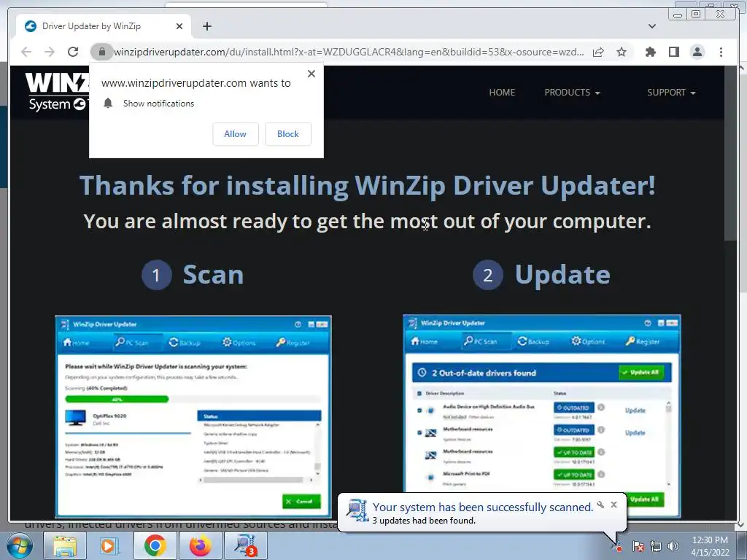Open Chrome's three-dot menu
The height and width of the screenshot is (560, 747).
point(721,52)
